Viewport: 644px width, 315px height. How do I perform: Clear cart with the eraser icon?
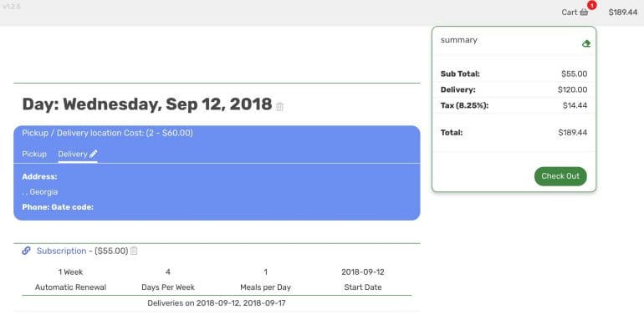tap(586, 43)
